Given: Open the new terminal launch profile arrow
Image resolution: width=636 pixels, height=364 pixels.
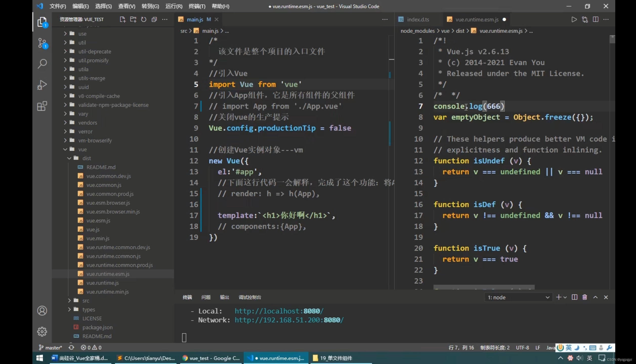Looking at the screenshot, I should coord(565,297).
